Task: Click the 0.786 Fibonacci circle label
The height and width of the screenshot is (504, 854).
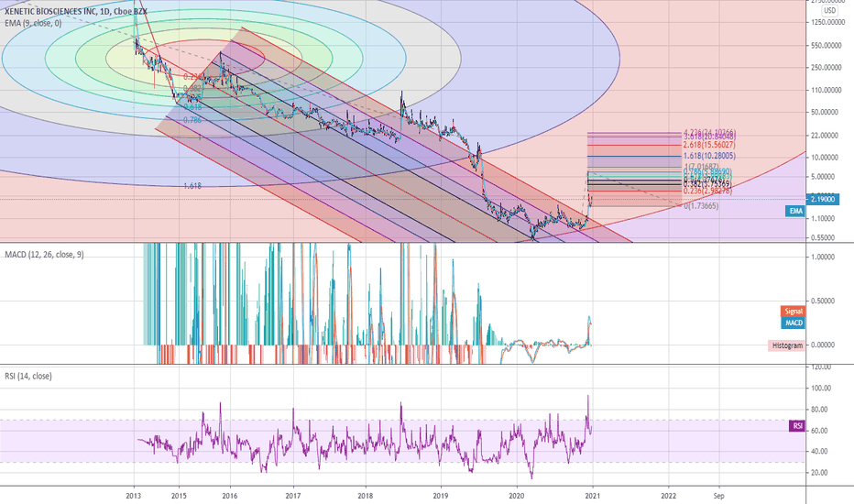Action: point(192,120)
